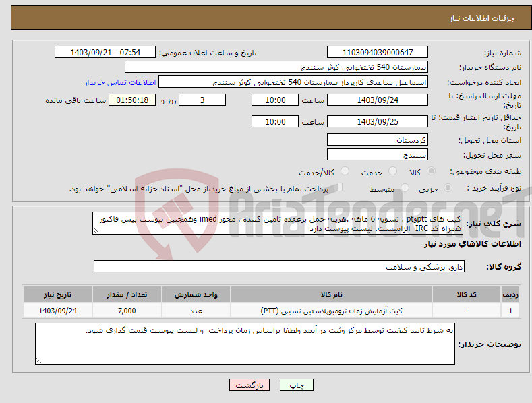Image resolution: width=532 pixels, height=403 pixels.
Task: Click the تعداد / مقدار column header
Action: click(x=127, y=294)
